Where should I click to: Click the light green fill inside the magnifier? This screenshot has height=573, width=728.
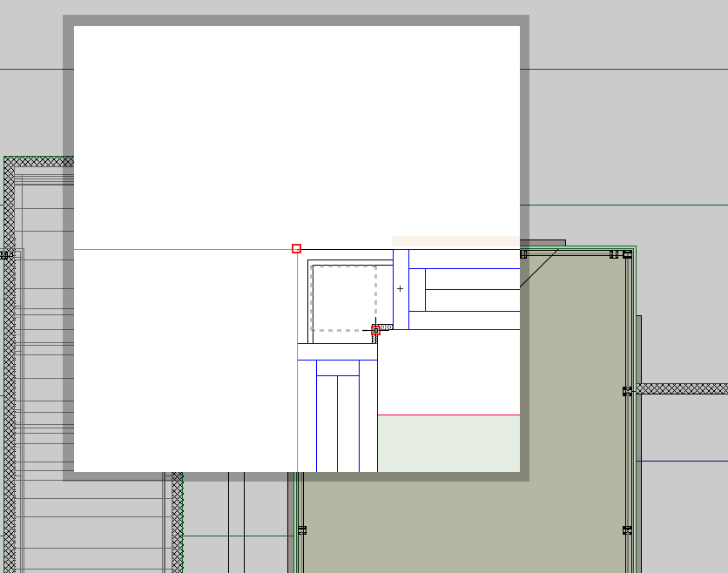tap(448, 442)
